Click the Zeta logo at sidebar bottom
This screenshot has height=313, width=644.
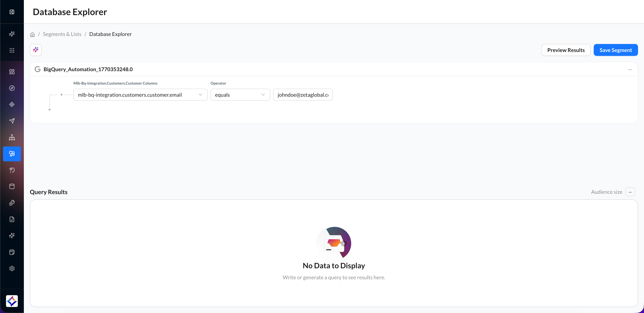pyautogui.click(x=12, y=301)
